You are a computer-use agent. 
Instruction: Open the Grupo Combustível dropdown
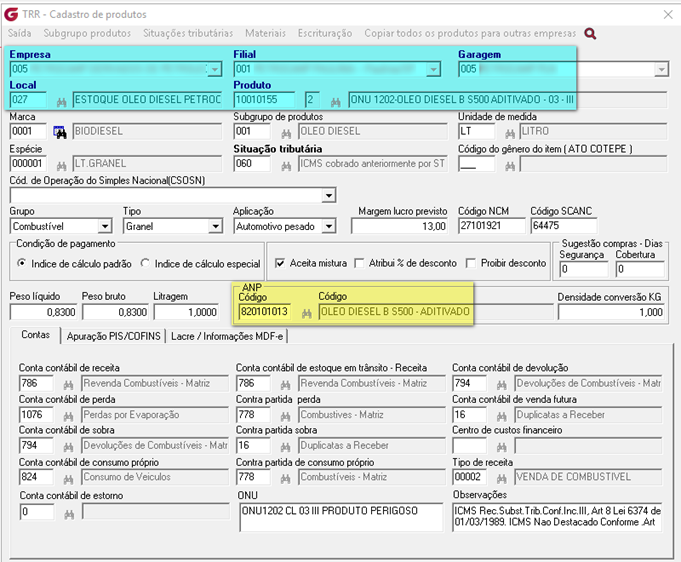(x=105, y=226)
